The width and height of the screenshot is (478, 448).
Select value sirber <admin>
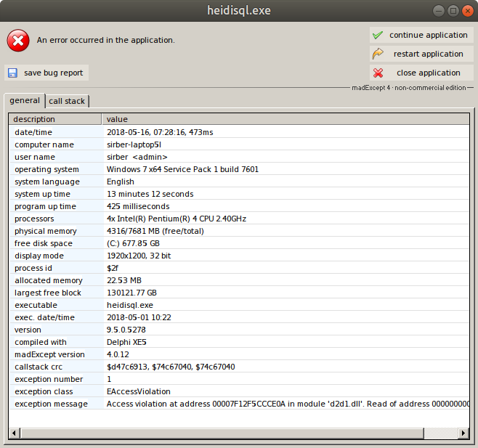[x=137, y=157]
